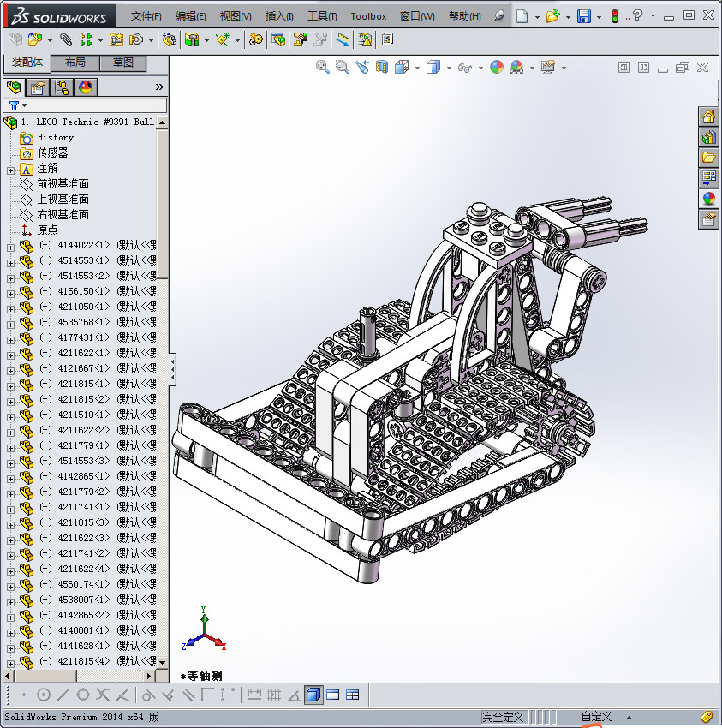Image resolution: width=722 pixels, height=728 pixels.
Task: Open the 工具(T) menu
Action: 322,16
